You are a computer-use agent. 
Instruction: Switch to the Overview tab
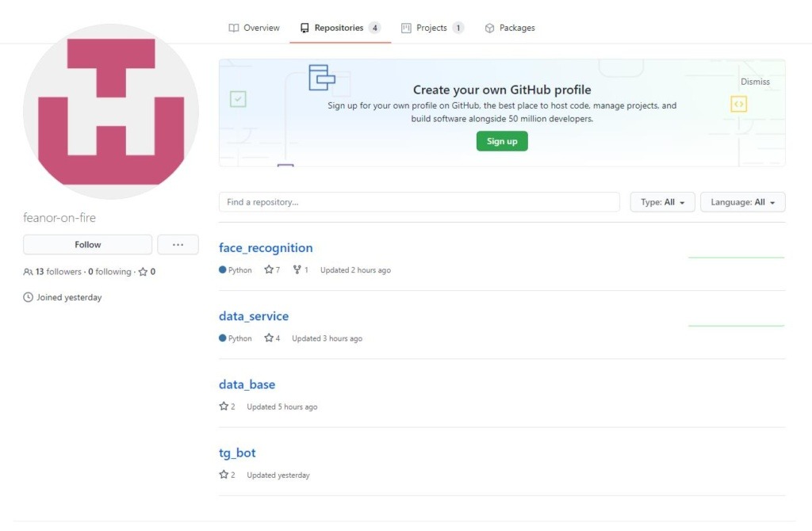coord(254,28)
